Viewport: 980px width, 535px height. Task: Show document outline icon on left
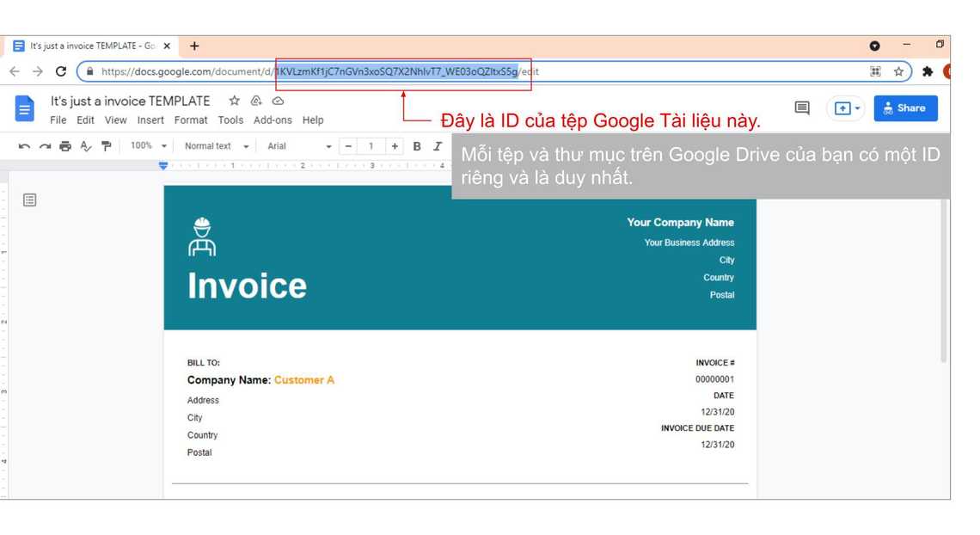[x=30, y=200]
